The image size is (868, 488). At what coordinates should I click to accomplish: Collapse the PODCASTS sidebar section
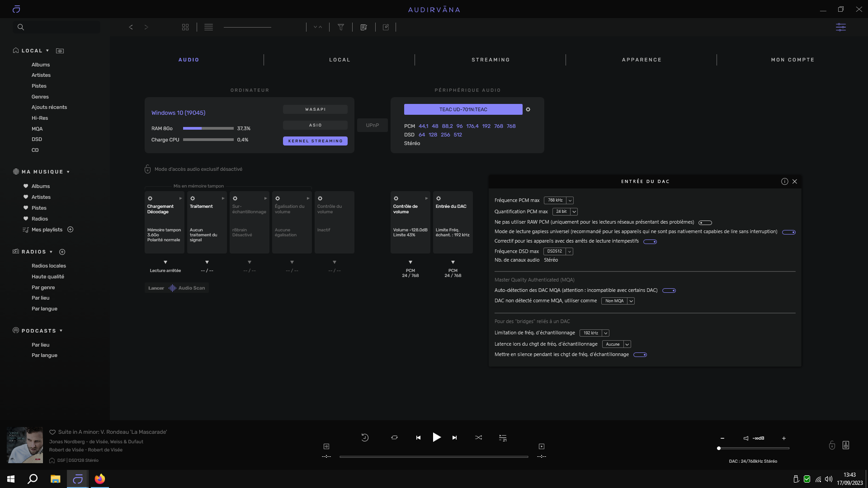pos(61,331)
